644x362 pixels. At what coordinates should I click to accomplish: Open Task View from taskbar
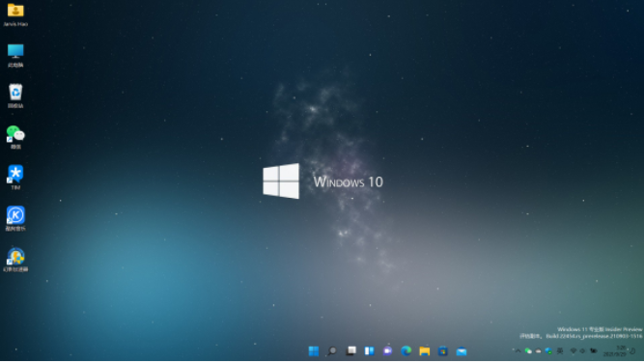pyautogui.click(x=350, y=351)
